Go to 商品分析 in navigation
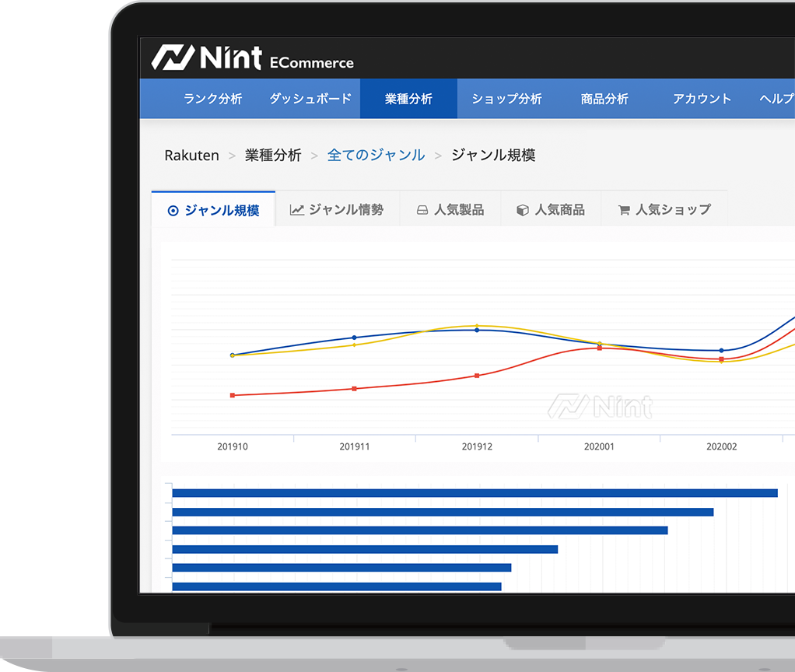Viewport: 795px width, 672px height. pyautogui.click(x=604, y=99)
